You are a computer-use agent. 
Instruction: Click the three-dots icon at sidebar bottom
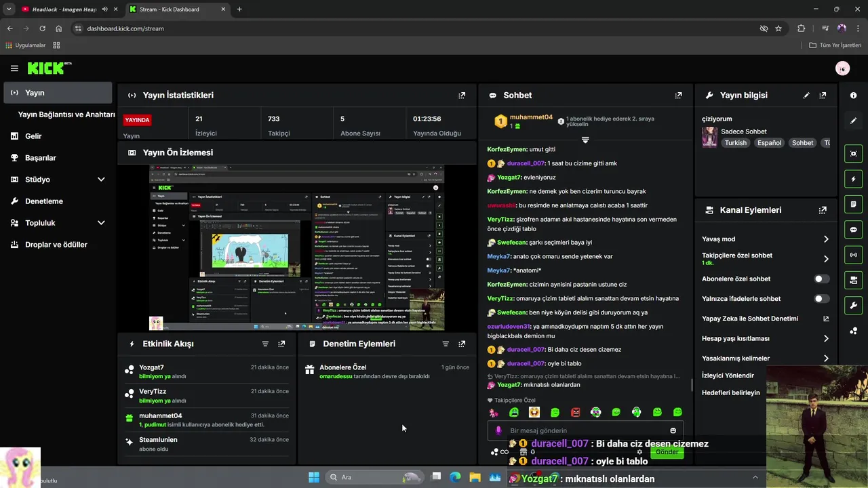[854, 331]
